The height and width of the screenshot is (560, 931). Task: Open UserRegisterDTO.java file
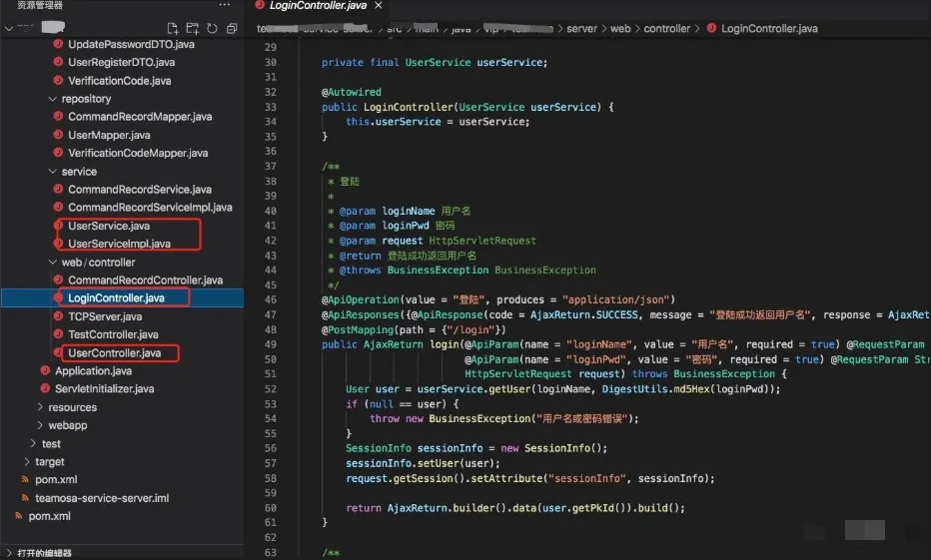121,62
